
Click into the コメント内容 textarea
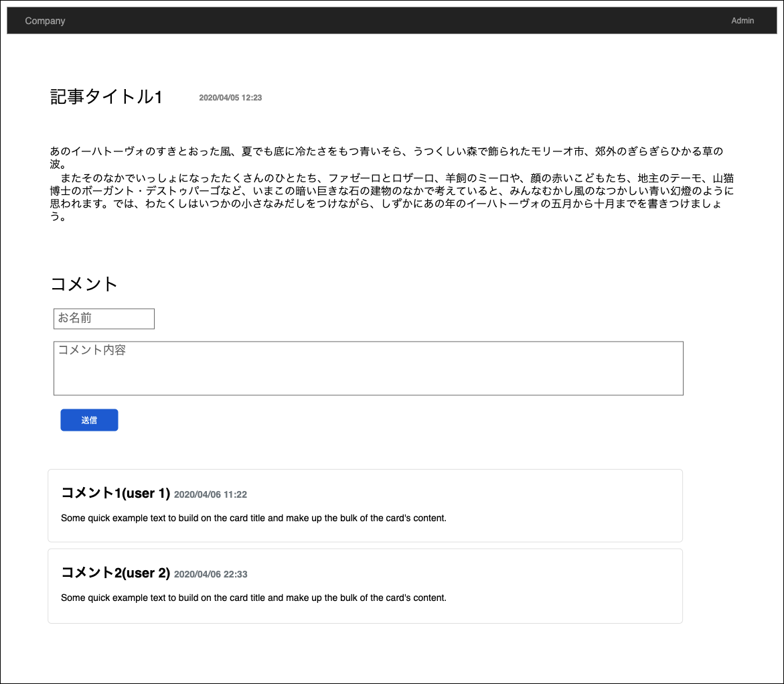368,368
